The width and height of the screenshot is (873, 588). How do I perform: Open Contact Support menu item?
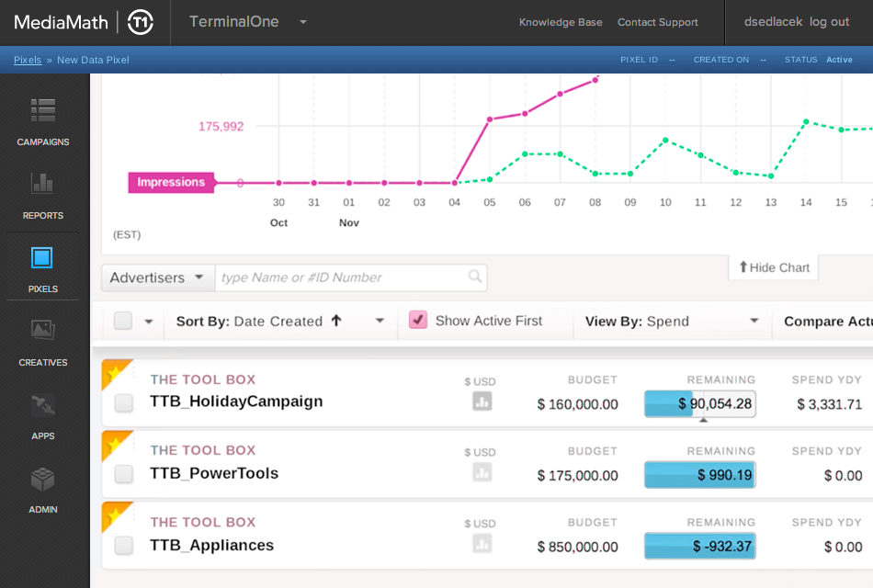658,22
